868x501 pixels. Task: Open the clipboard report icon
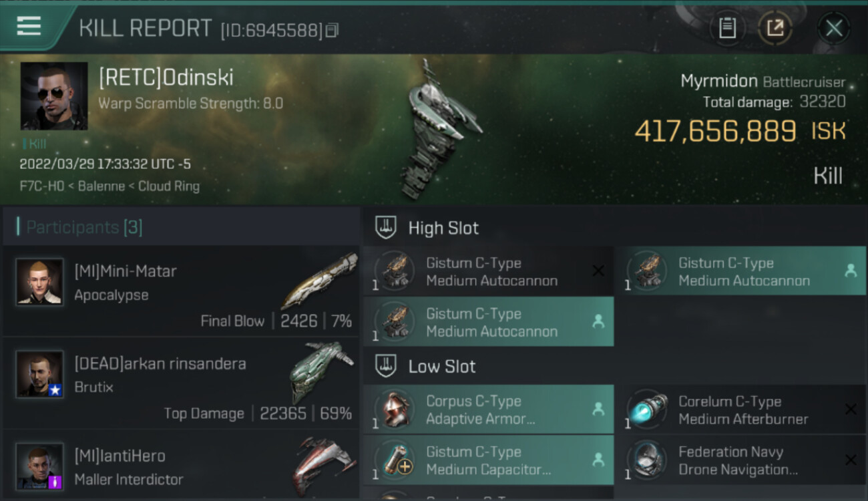click(x=727, y=28)
